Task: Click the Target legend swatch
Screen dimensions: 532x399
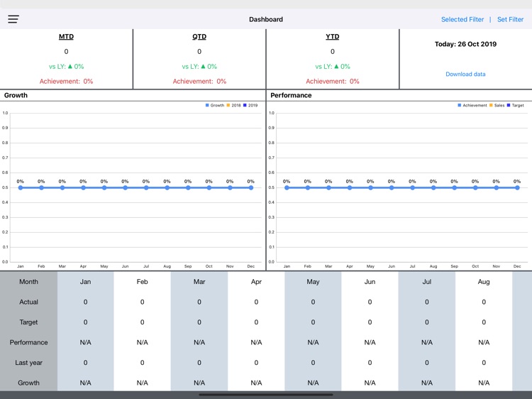Action: click(509, 105)
